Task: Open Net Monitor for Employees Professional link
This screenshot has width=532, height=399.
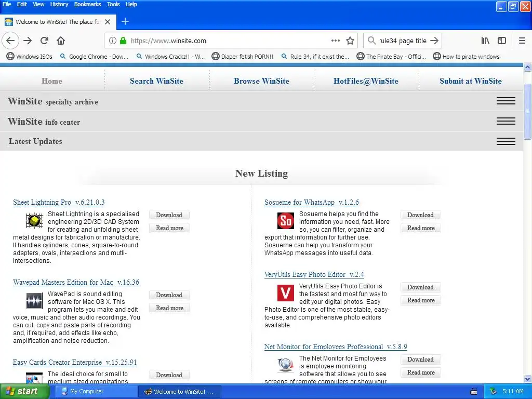Action: [336, 347]
